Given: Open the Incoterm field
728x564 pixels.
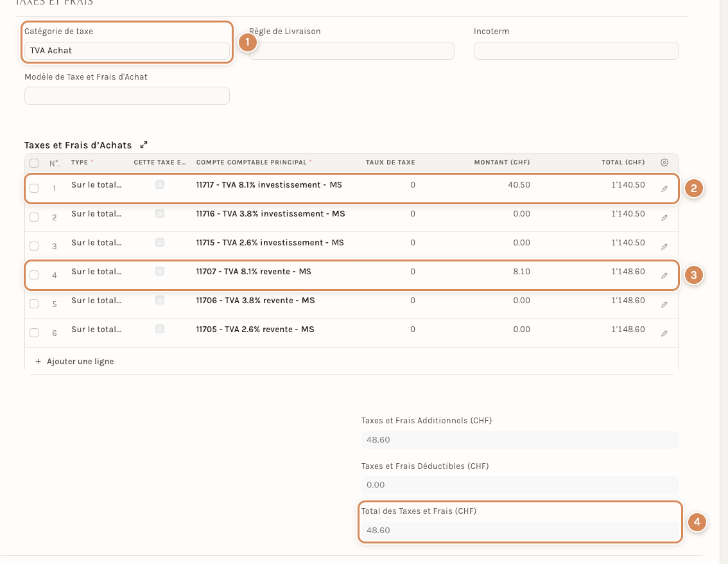Looking at the screenshot, I should [576, 51].
